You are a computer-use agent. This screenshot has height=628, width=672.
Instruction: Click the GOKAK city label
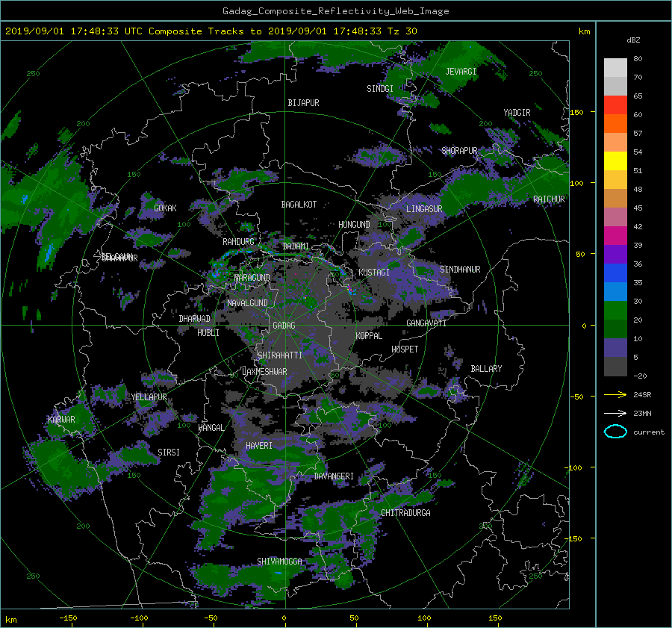pyautogui.click(x=165, y=208)
